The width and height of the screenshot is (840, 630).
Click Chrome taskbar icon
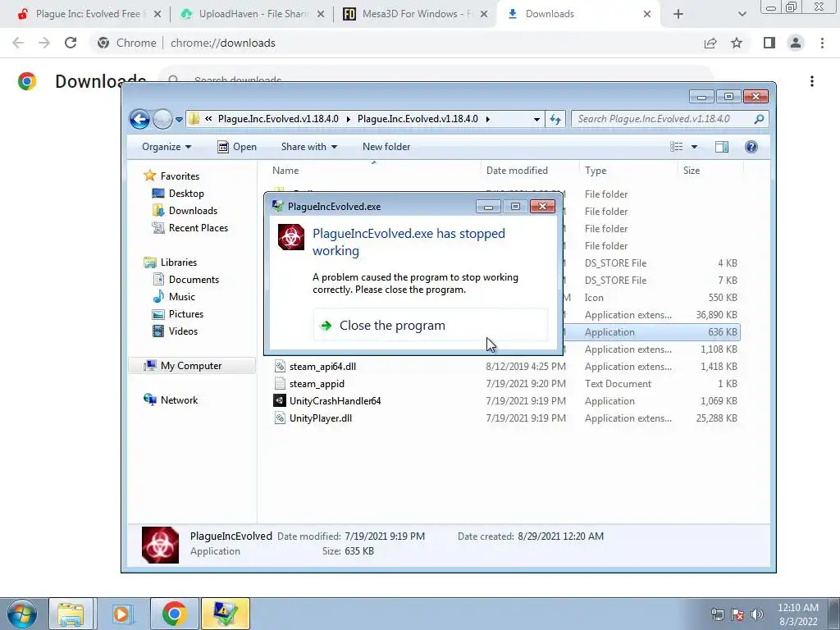tap(175, 614)
